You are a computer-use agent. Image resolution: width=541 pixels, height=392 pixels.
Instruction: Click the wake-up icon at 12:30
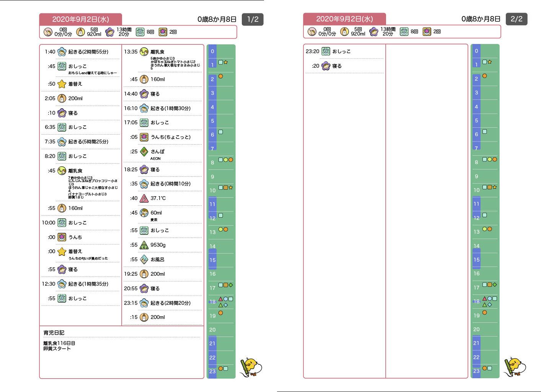(62, 284)
